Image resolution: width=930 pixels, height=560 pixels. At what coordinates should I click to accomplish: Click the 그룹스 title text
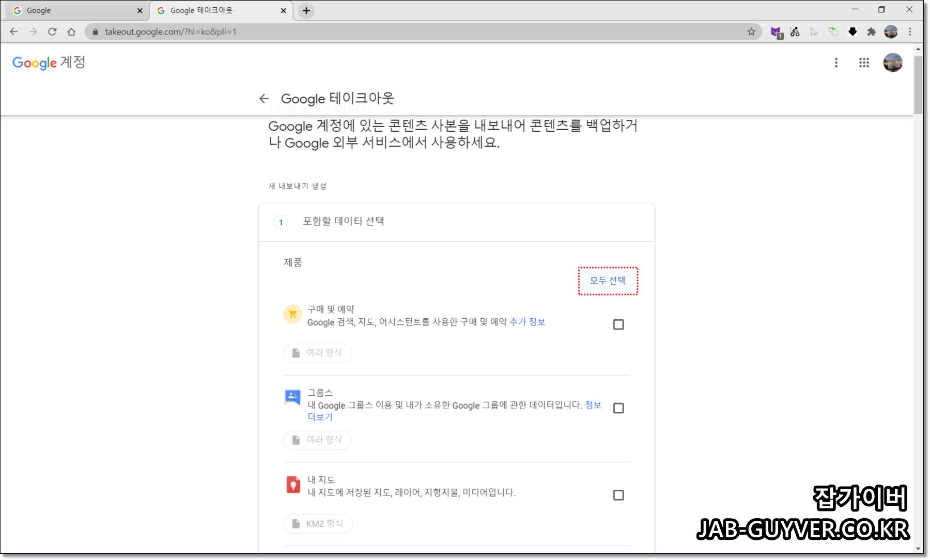[320, 392]
